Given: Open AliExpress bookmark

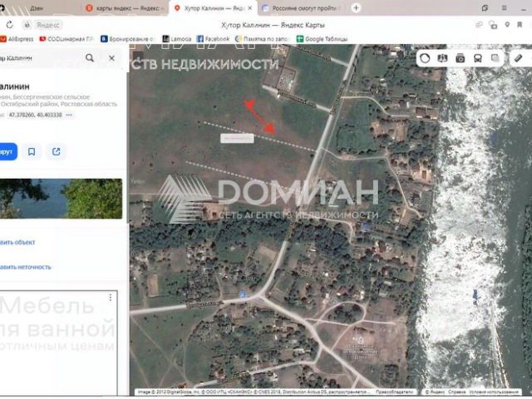Looking at the screenshot, I should pos(17,39).
